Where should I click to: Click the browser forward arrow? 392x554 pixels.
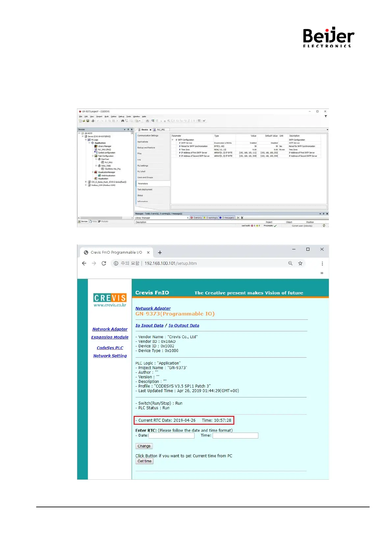pos(94,263)
